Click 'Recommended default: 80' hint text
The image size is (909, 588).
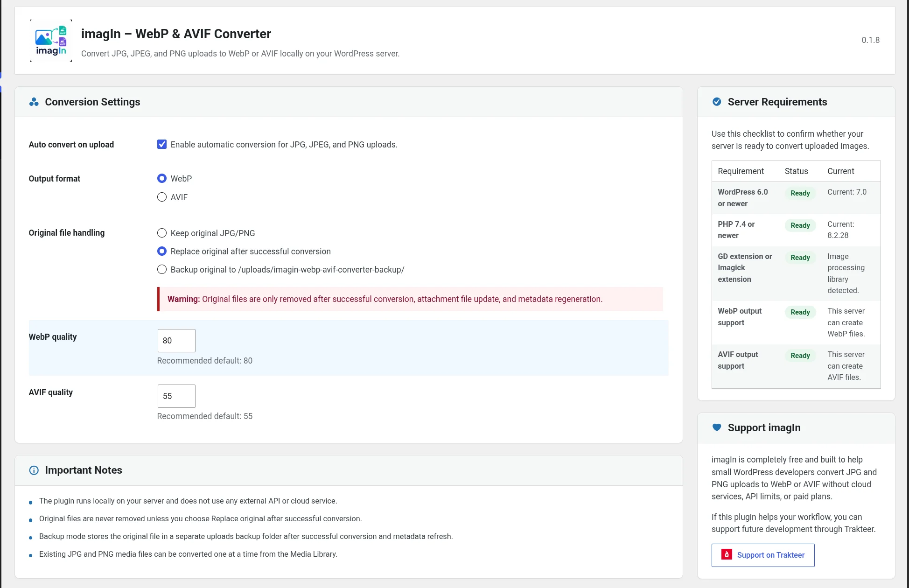coord(205,361)
